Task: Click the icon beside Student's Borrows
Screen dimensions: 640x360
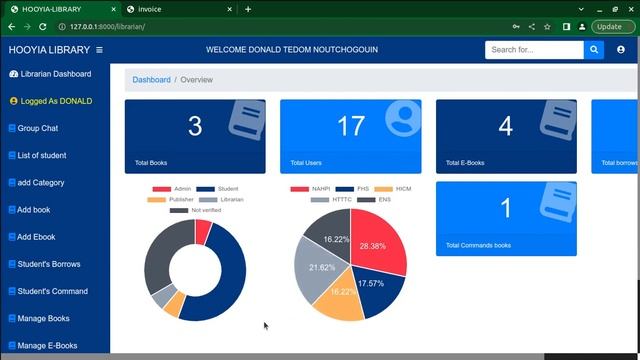Action: pos(12,264)
